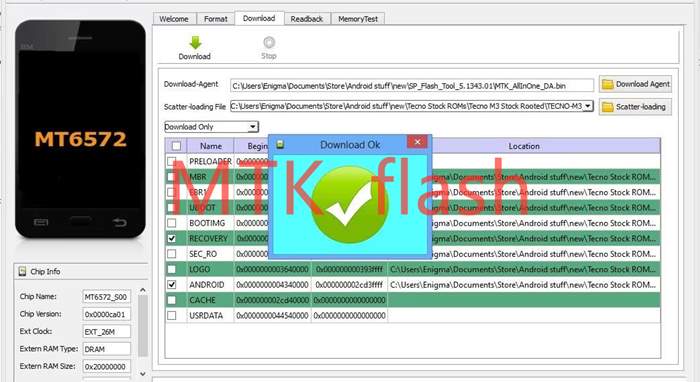Click the Chip Name field MT6572_S00
The image size is (700, 382).
click(106, 297)
